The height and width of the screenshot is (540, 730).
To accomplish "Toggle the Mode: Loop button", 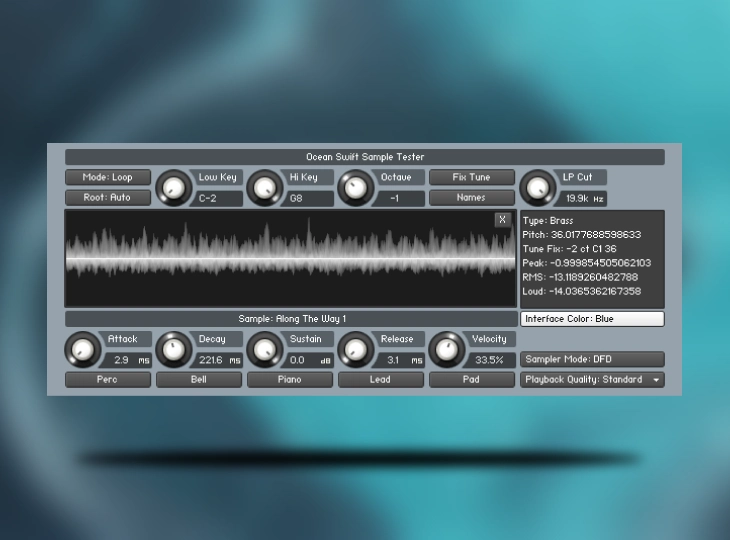I will point(107,177).
